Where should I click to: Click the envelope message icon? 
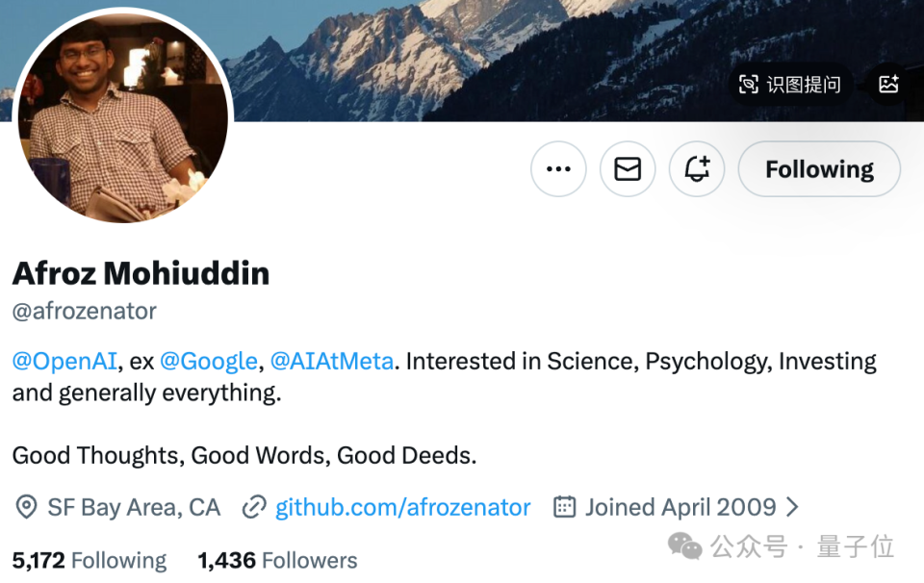tap(628, 169)
